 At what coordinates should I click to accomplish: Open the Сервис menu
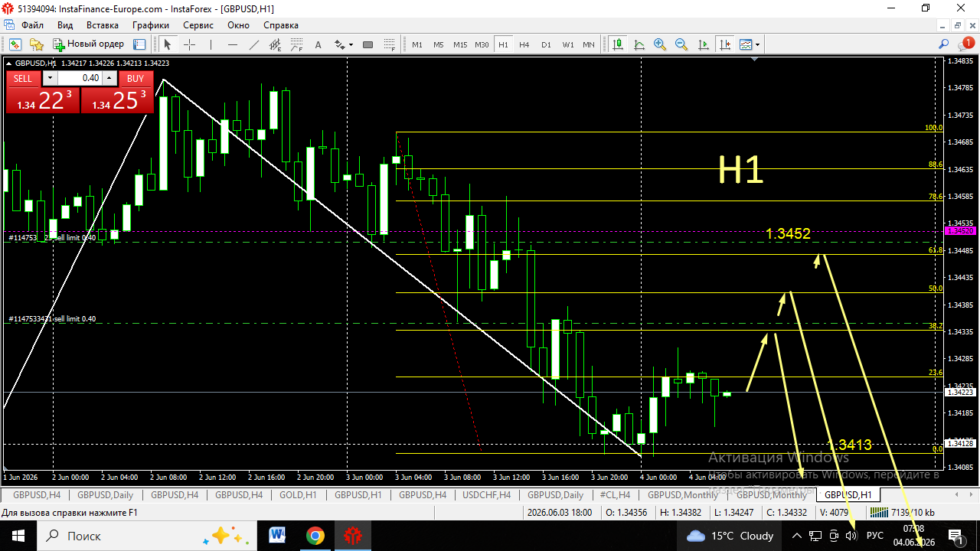[x=198, y=25]
